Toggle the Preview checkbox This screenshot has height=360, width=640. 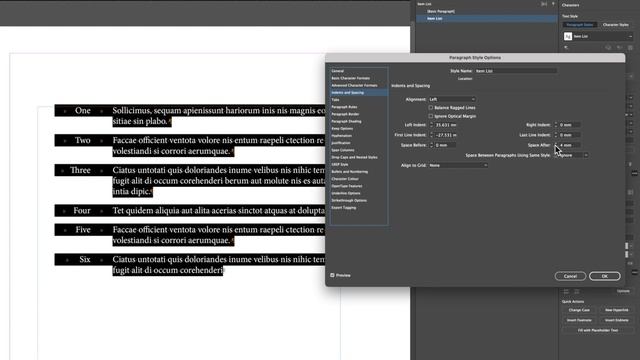tap(332, 276)
